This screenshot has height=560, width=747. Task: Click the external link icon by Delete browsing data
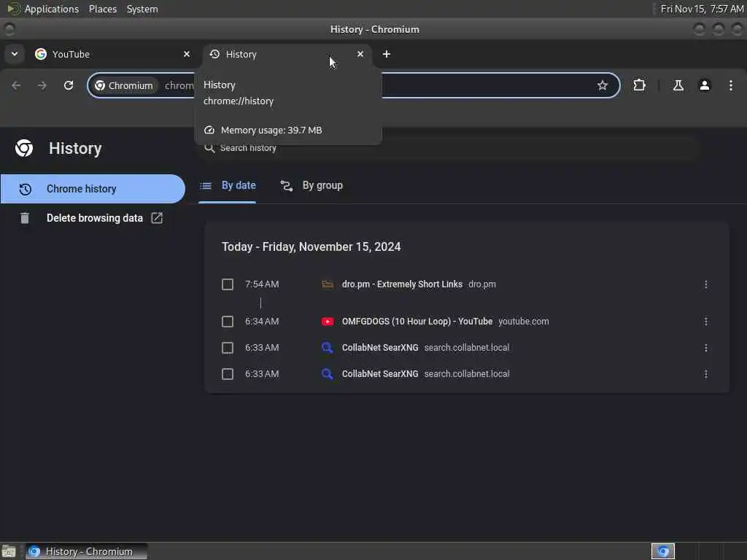click(x=157, y=218)
